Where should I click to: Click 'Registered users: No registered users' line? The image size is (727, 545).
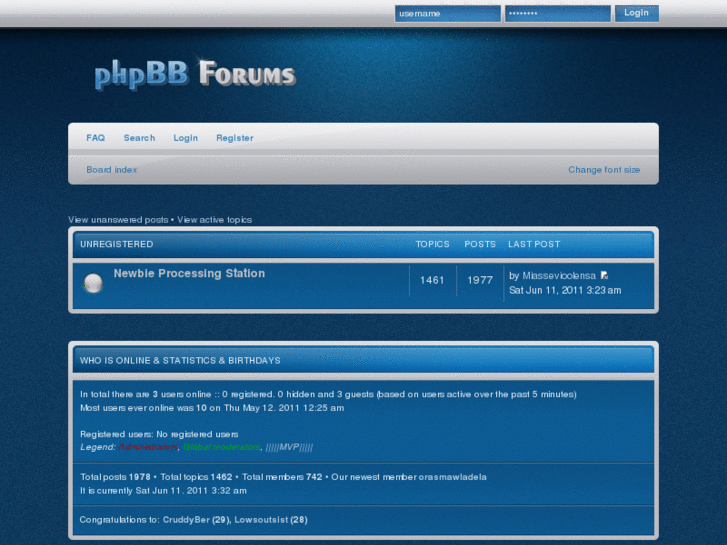(159, 434)
